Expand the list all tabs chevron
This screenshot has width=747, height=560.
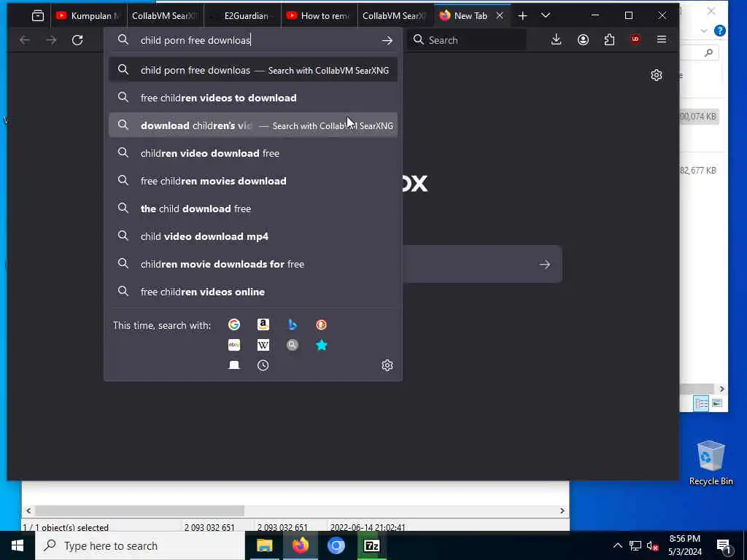(546, 16)
